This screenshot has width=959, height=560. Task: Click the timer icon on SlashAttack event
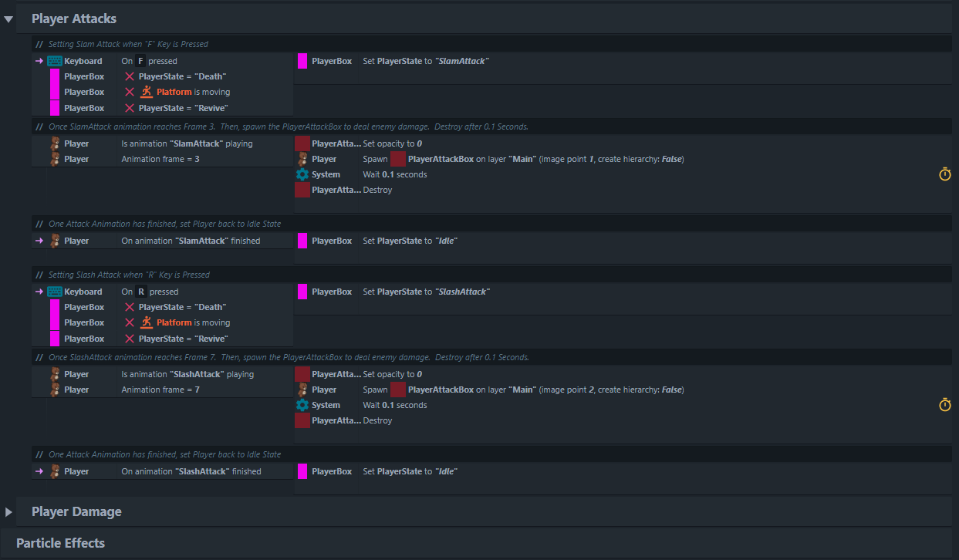(945, 405)
